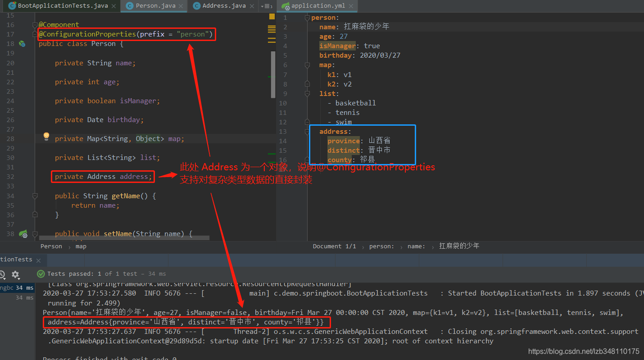644x360 pixels.
Task: Click the first yellow warning stripe in Person.java's scrollbar
Action: coord(272,27)
